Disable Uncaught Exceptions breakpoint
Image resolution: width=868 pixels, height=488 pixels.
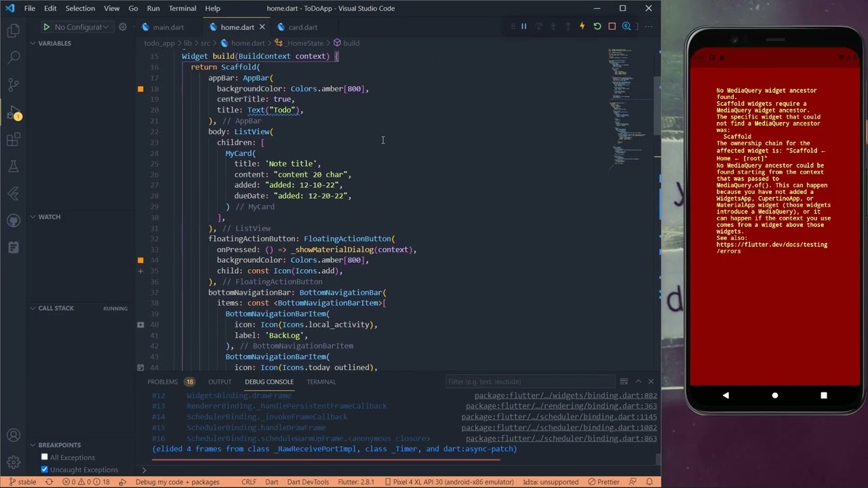(x=45, y=470)
